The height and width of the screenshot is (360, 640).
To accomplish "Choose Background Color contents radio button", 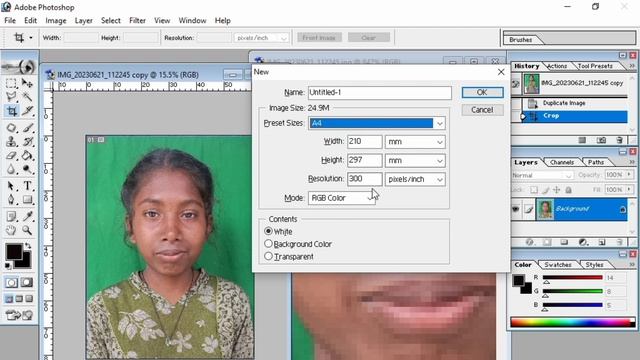I will pos(268,244).
